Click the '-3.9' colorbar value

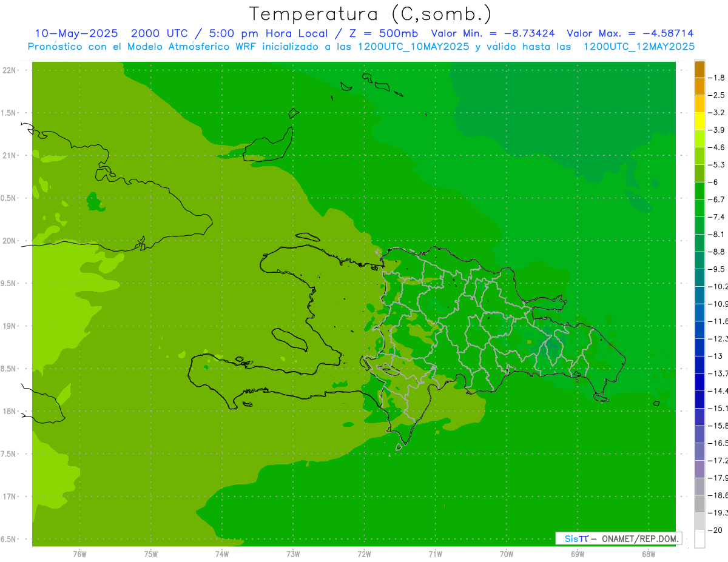718,130
